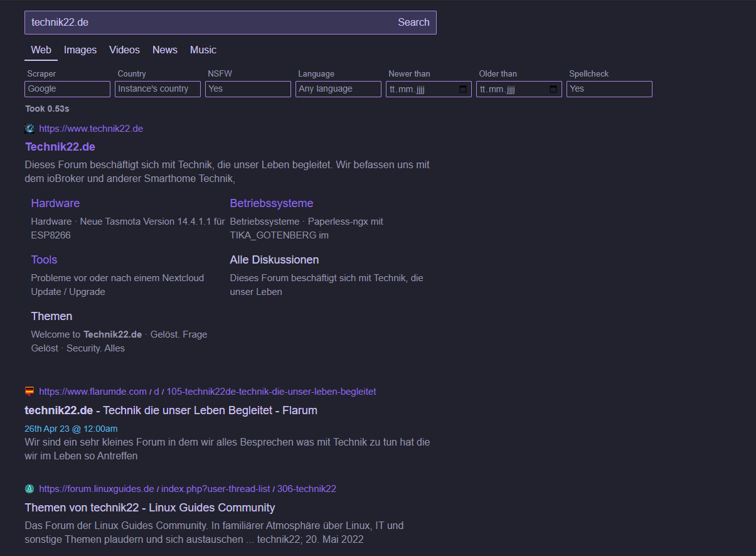This screenshot has width=756, height=556.
Task: Open the Language dropdown
Action: [339, 89]
